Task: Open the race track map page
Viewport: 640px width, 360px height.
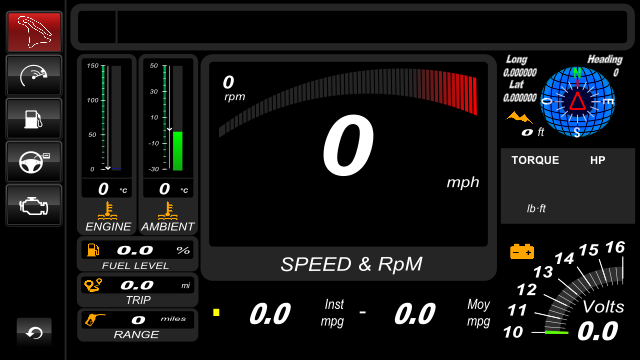Action: (34, 32)
